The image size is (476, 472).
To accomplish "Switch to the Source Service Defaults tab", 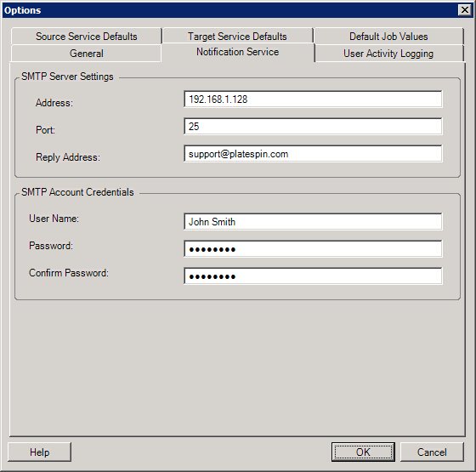I will point(86,37).
